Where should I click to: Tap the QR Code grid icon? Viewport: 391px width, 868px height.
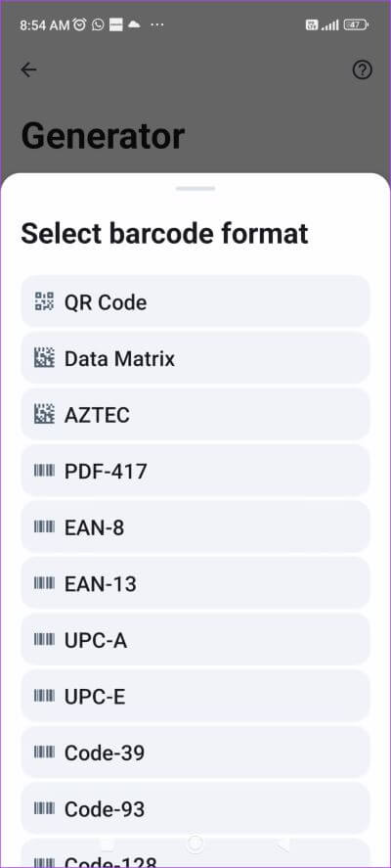click(44, 301)
